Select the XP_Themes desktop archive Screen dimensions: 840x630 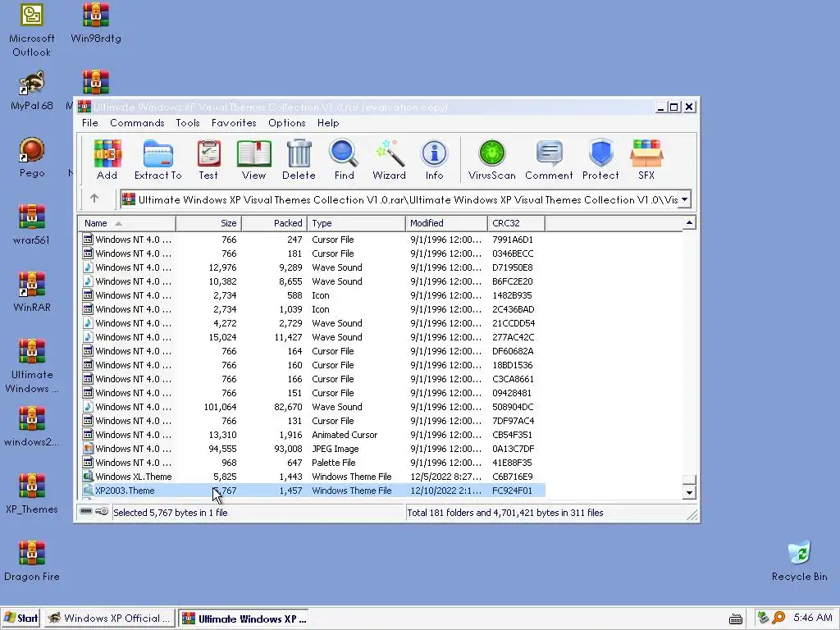pos(32,494)
